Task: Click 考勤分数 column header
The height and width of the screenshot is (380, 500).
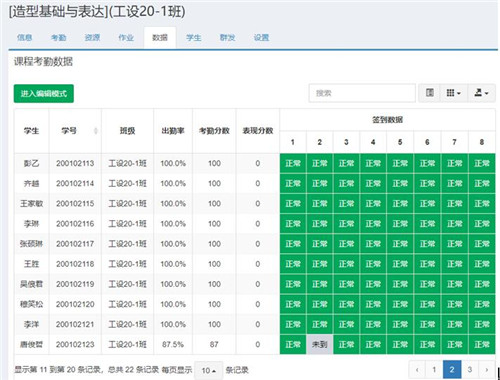Action: click(214, 131)
